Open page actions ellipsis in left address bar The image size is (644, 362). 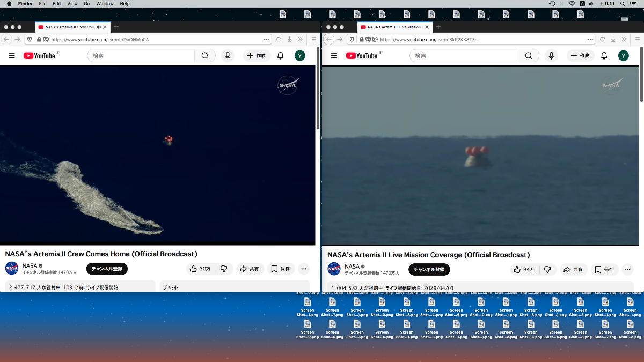click(x=267, y=39)
